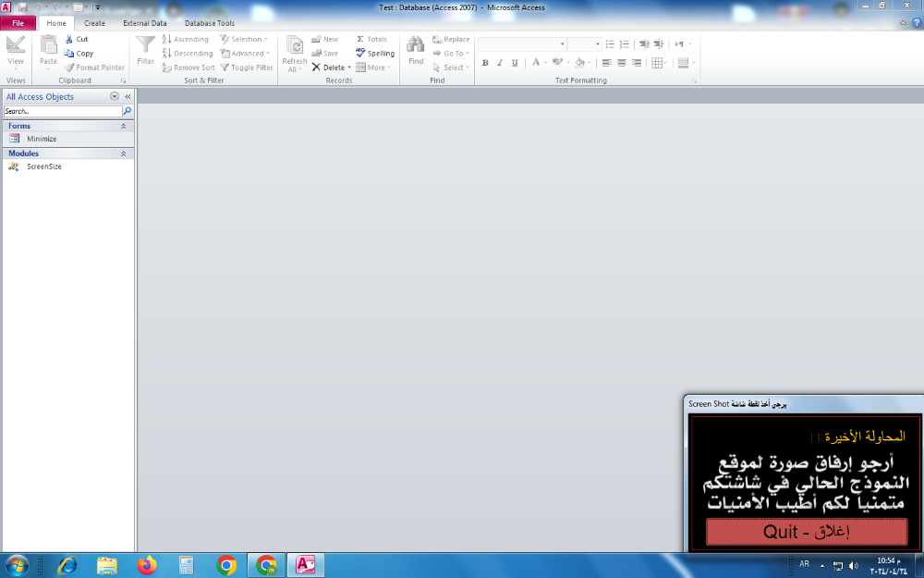Open the More records dropdown
The width and height of the screenshot is (924, 578).
click(373, 68)
